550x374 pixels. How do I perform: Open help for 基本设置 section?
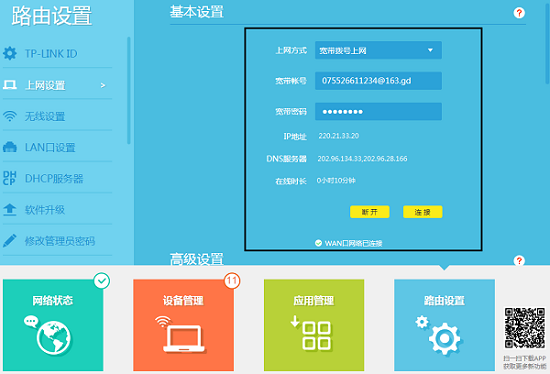coord(519,13)
